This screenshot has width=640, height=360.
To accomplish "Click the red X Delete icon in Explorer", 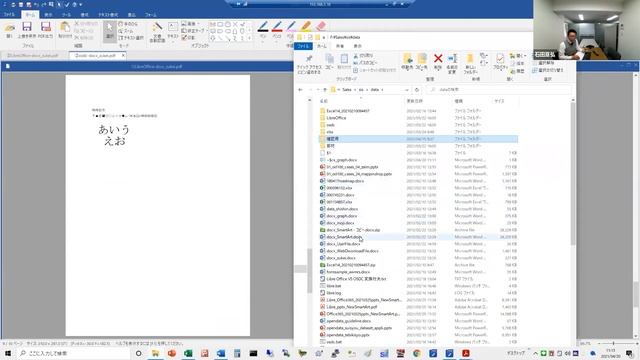I will coord(438,59).
